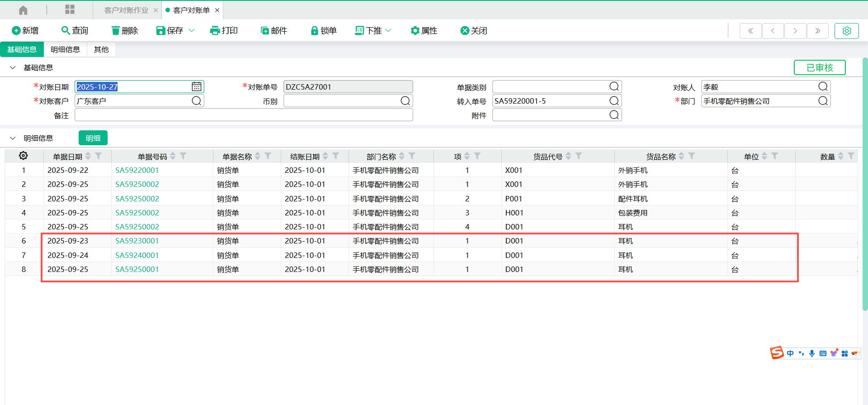Toggle filter on the 单据号码 column
This screenshot has width=868, height=405.
(183, 156)
